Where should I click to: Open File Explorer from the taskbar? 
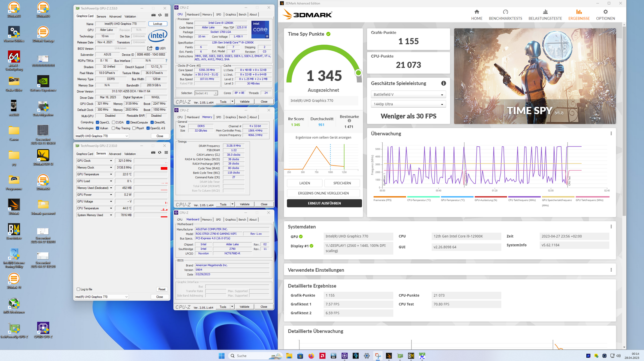(x=289, y=356)
